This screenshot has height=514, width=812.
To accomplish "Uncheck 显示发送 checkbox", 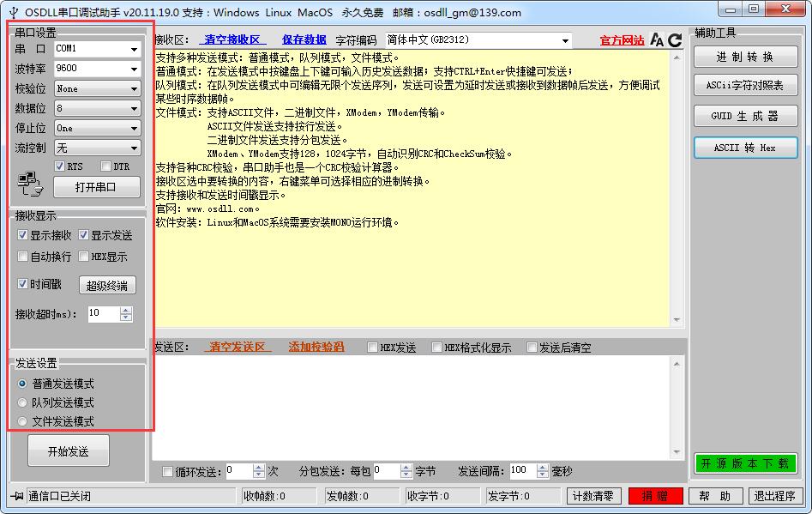I will pyautogui.click(x=83, y=235).
